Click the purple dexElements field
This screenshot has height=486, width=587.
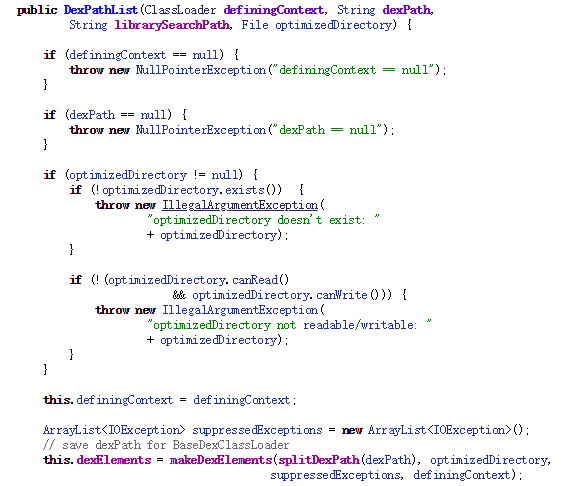tap(114, 460)
